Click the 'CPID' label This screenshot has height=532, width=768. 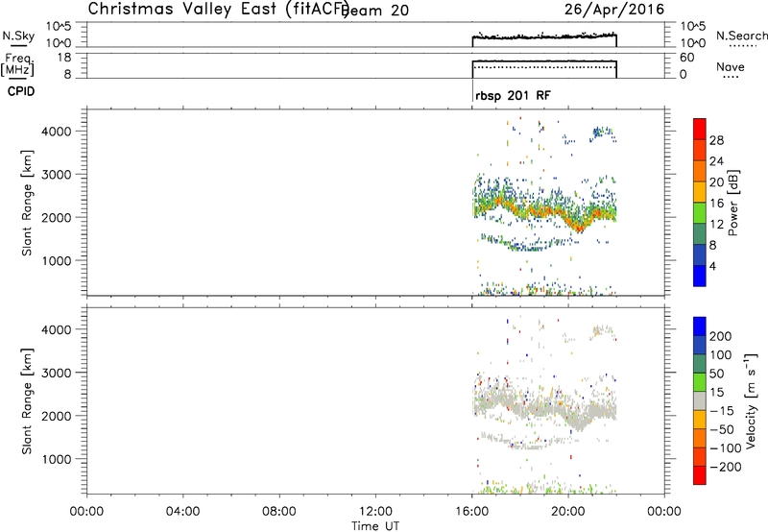(x=21, y=91)
